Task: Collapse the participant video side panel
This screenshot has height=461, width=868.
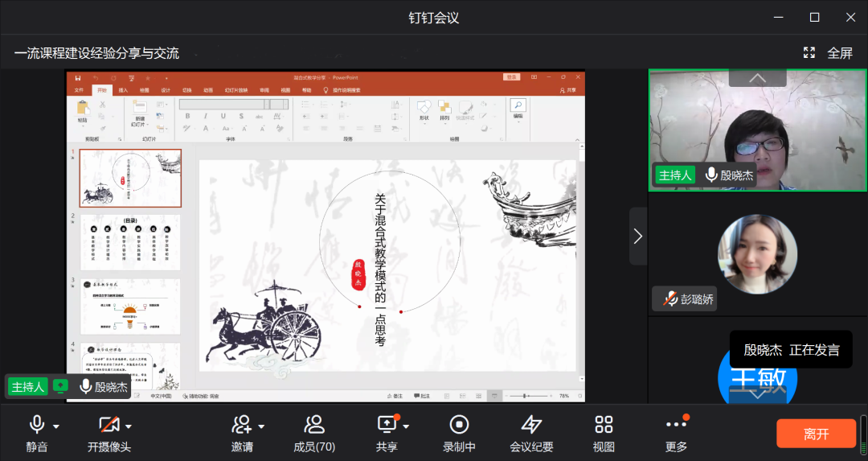Action: tap(637, 237)
